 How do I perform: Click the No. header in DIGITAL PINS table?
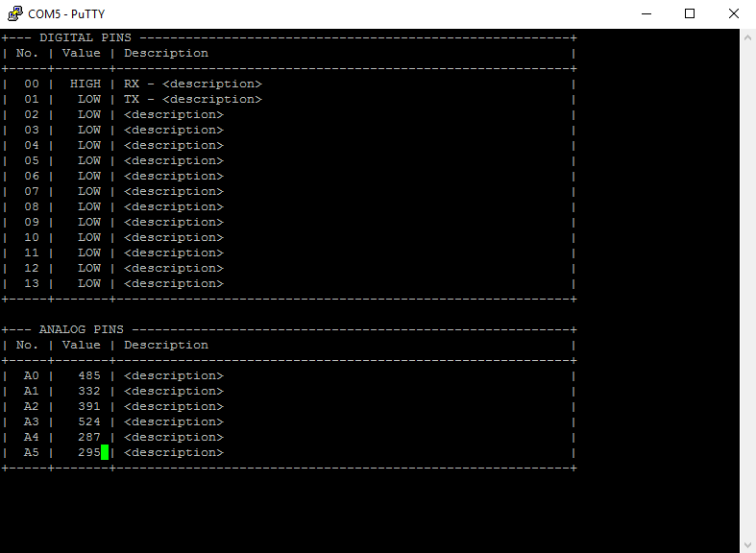pos(28,53)
